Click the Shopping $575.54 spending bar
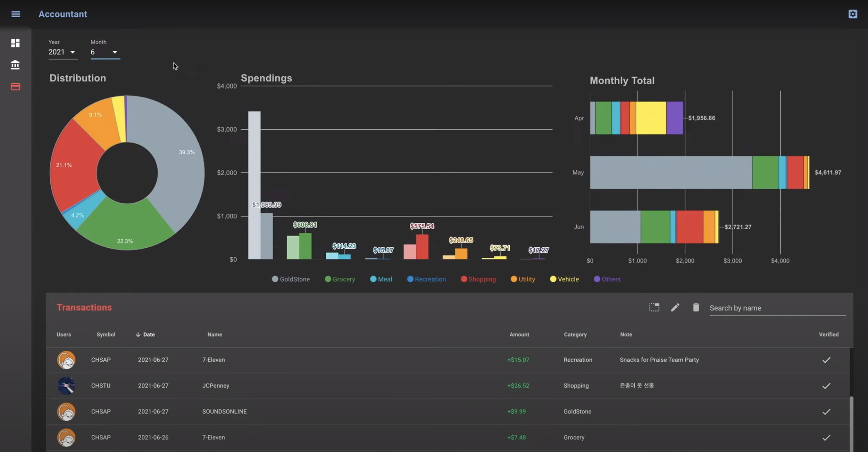Screen dimensions: 868x452 tap(422, 247)
